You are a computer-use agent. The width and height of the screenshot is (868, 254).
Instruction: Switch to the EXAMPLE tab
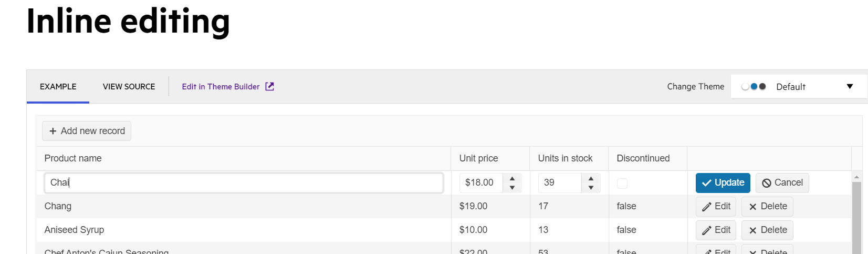[x=58, y=86]
